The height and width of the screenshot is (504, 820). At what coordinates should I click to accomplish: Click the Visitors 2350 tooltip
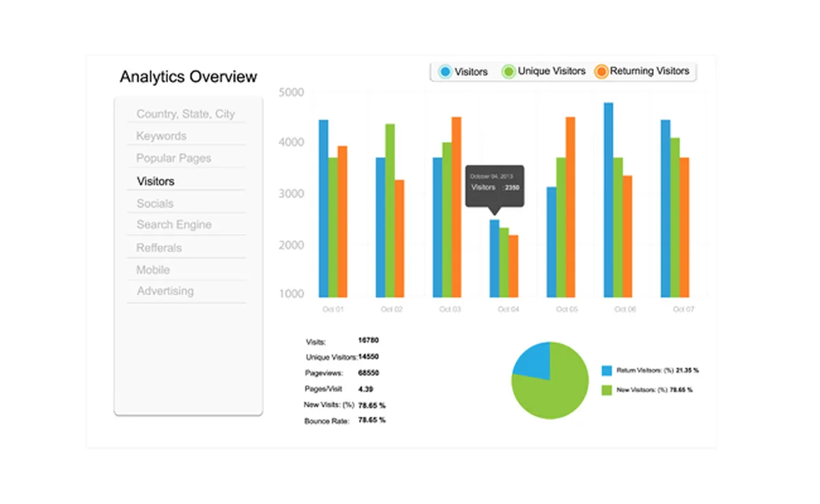495,186
